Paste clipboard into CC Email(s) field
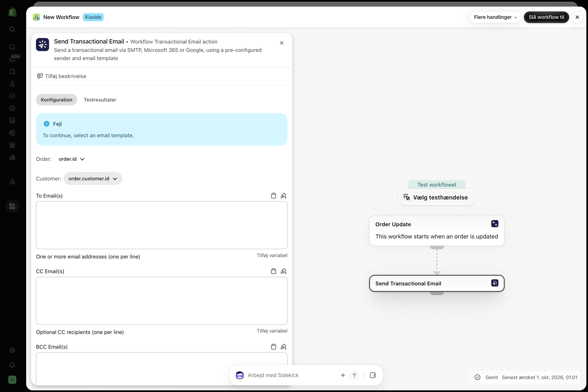Image resolution: width=588 pixels, height=392 pixels. click(273, 271)
